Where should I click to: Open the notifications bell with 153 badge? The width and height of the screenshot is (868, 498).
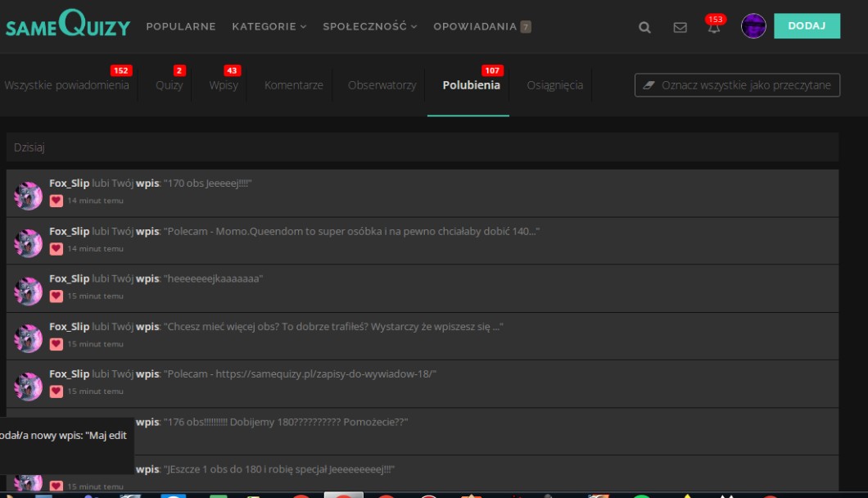click(x=712, y=26)
